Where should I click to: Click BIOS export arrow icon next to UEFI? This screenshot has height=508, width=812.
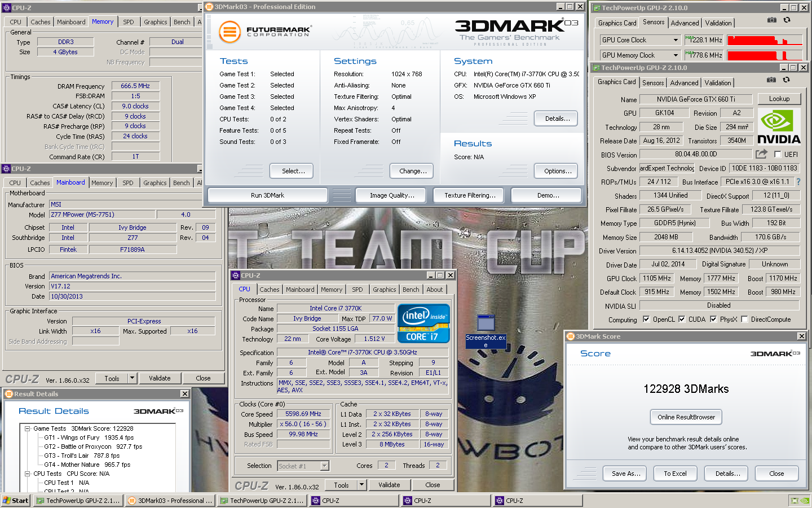(761, 154)
